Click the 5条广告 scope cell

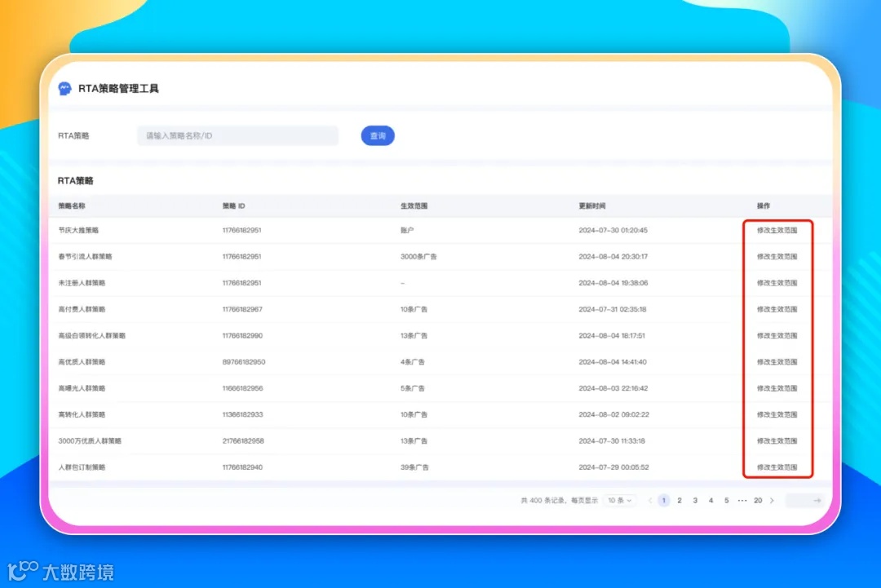tap(413, 389)
